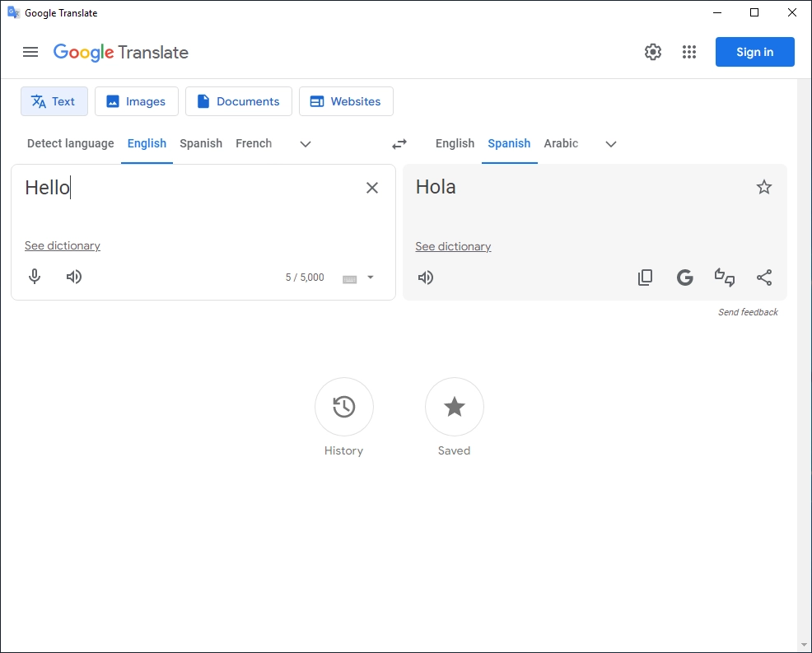The image size is (812, 653).
Task: Open the main navigation menu
Action: [30, 52]
